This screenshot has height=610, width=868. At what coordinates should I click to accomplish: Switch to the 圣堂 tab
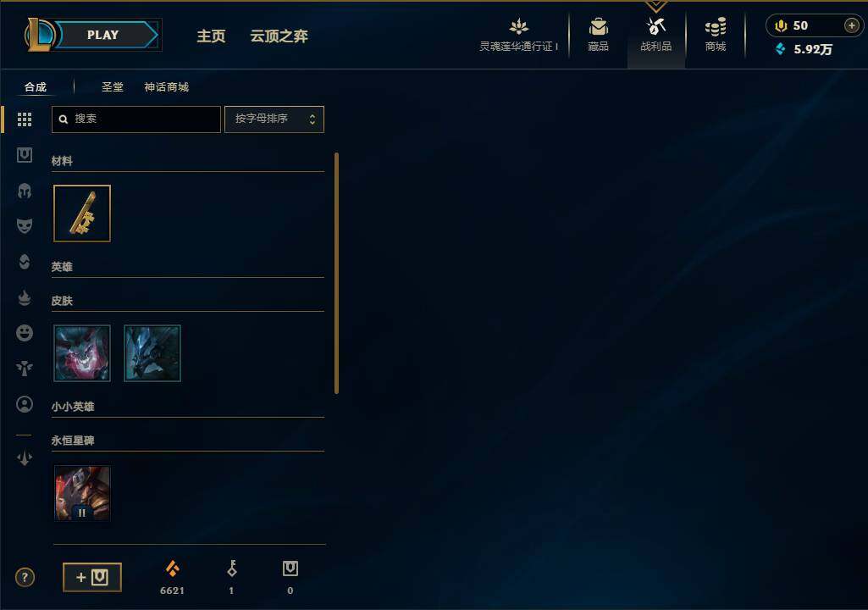click(113, 87)
